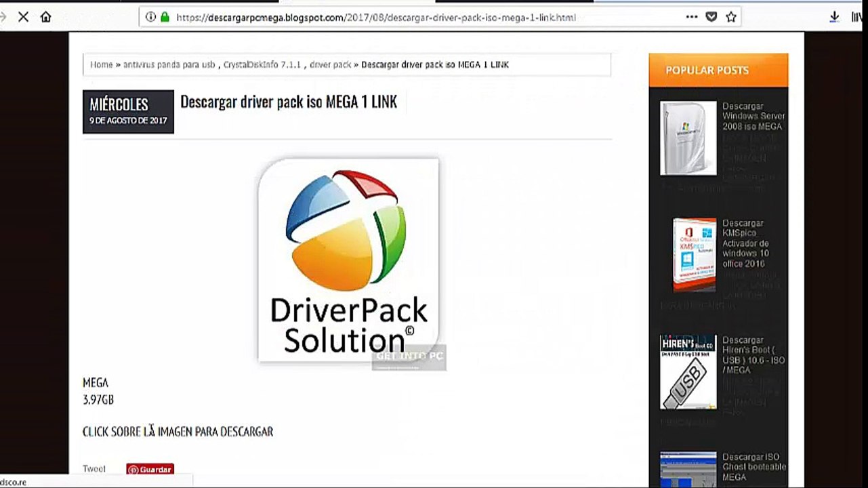
Task: Go to Home breadcrumb link
Action: click(102, 64)
